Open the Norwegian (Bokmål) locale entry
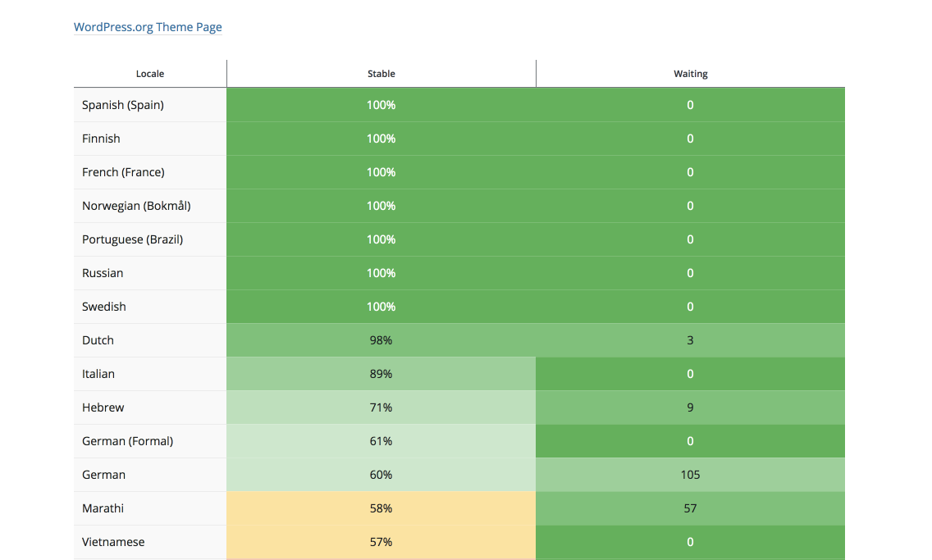The height and width of the screenshot is (560, 932). (136, 206)
